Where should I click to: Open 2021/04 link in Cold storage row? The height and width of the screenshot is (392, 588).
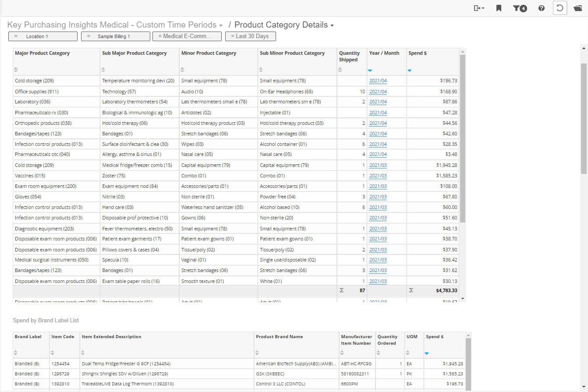pos(378,81)
